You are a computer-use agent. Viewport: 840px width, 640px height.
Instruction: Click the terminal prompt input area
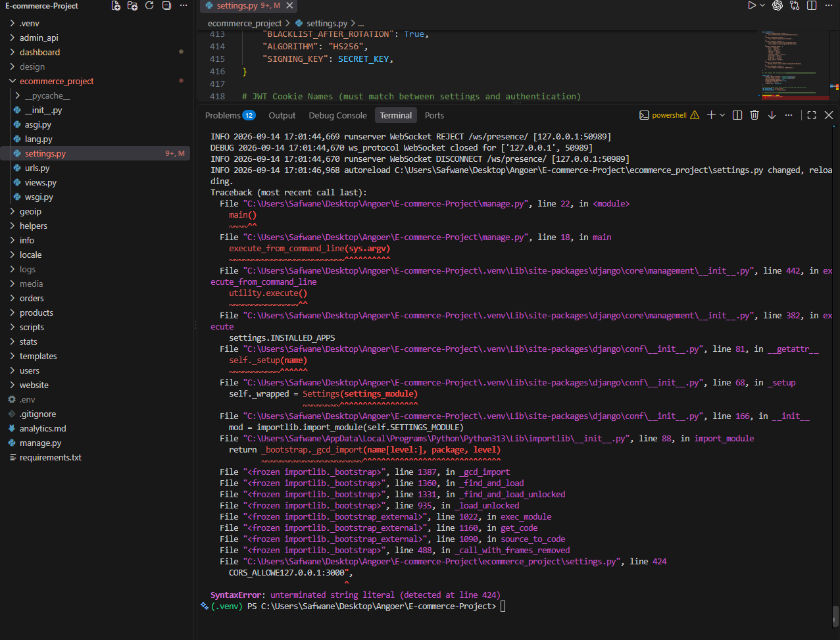503,606
